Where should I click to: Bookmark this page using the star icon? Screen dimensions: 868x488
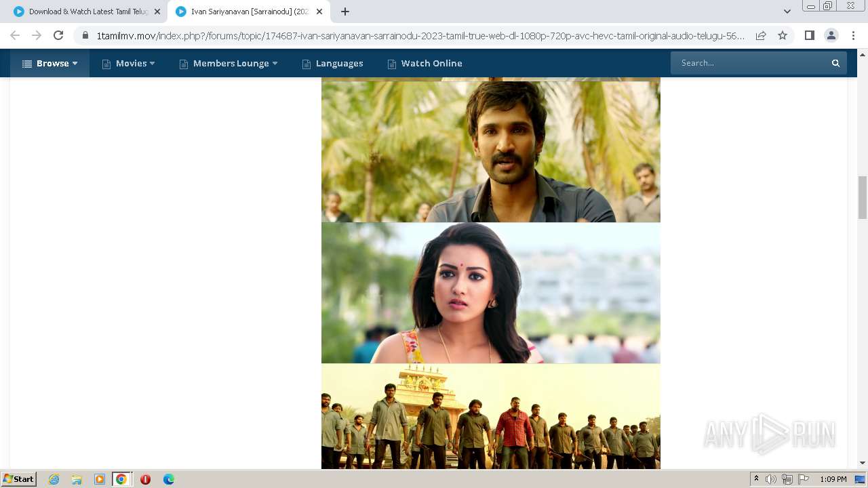click(x=783, y=35)
